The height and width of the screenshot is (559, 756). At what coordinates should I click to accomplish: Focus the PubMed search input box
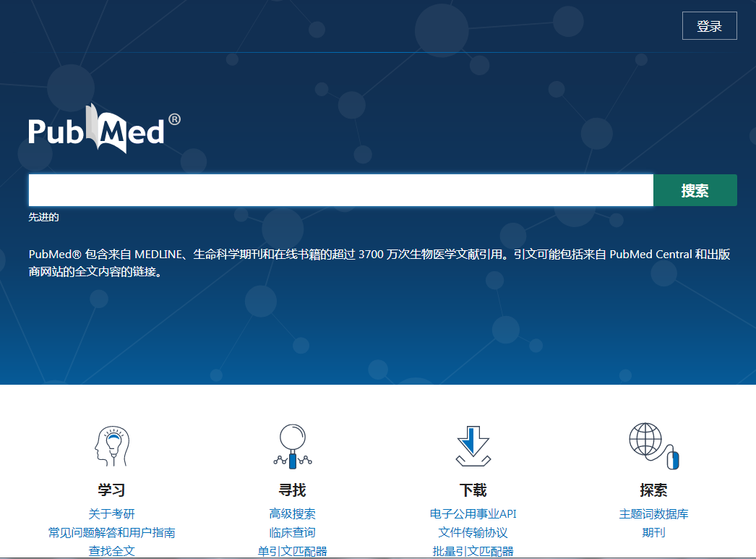click(340, 190)
